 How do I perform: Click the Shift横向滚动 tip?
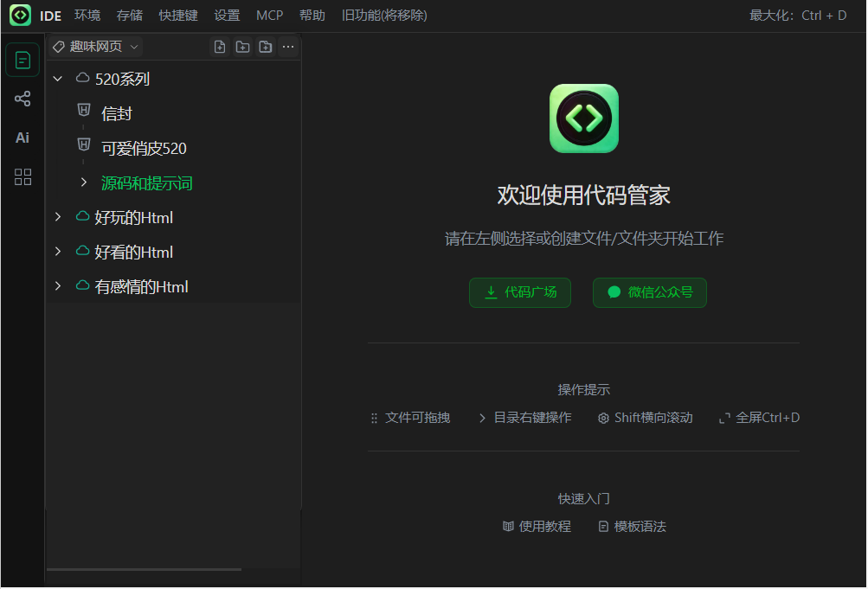pyautogui.click(x=646, y=418)
